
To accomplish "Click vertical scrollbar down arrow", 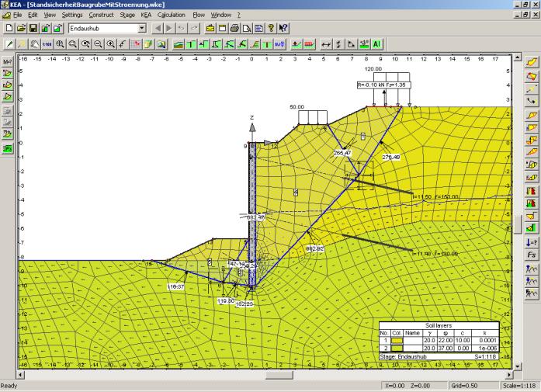I will 517,366.
